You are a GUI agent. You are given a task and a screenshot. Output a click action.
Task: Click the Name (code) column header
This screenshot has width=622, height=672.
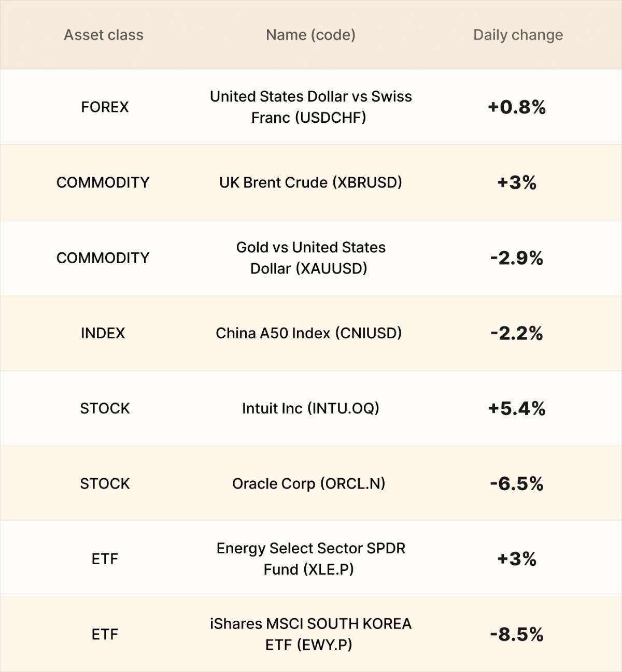click(310, 35)
